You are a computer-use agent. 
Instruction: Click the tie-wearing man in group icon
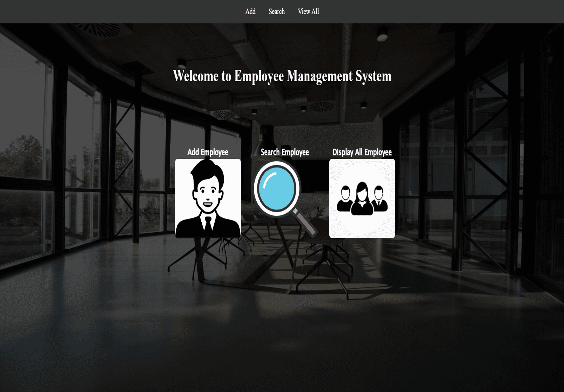(x=379, y=199)
